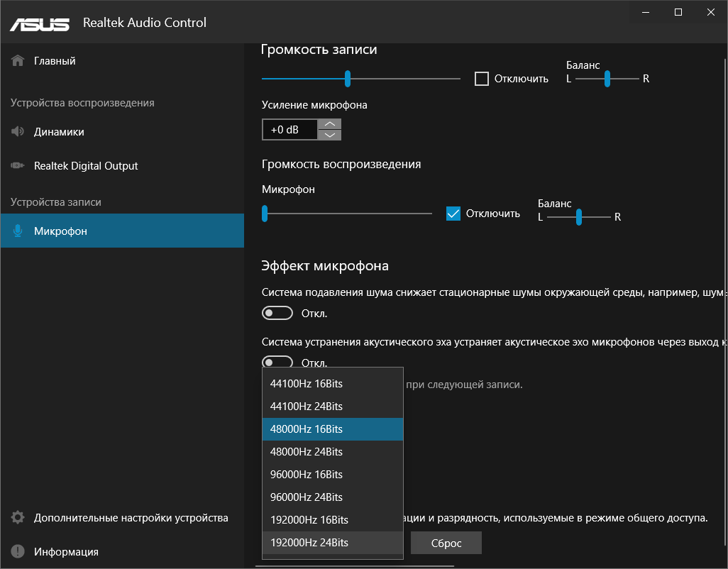Click the recording volume slider handle
Screen dimensions: 728x569
(348, 78)
